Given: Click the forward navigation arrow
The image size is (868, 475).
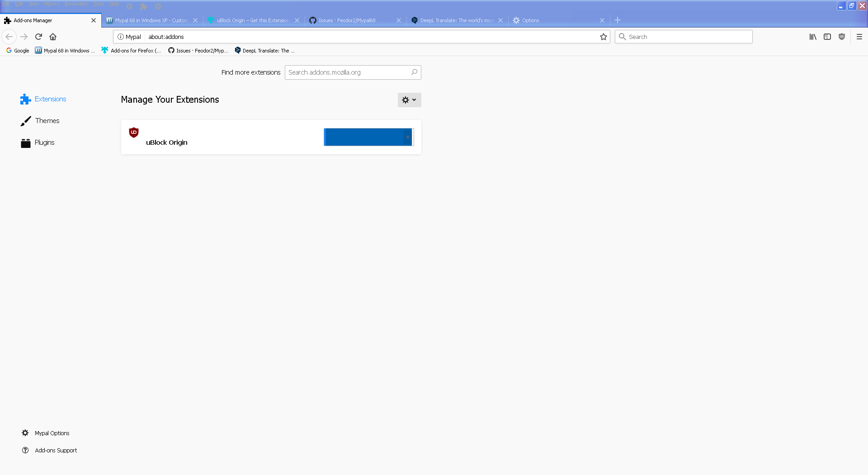Looking at the screenshot, I should [24, 37].
